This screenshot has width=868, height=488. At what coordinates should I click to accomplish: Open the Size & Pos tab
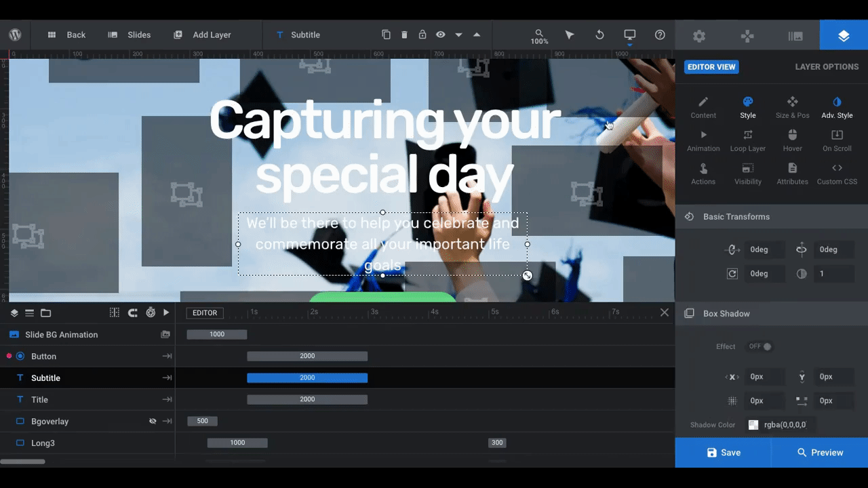tap(793, 108)
